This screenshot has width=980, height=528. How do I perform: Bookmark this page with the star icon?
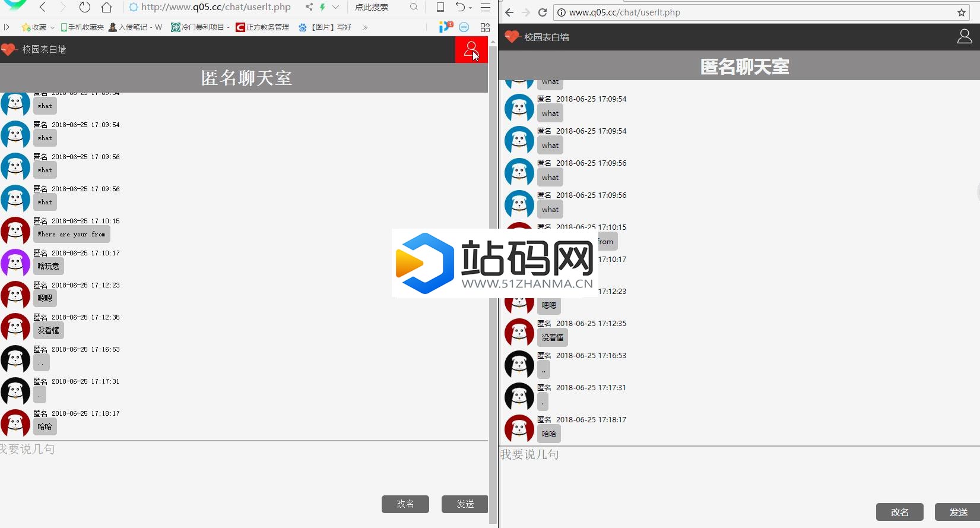pyautogui.click(x=961, y=12)
